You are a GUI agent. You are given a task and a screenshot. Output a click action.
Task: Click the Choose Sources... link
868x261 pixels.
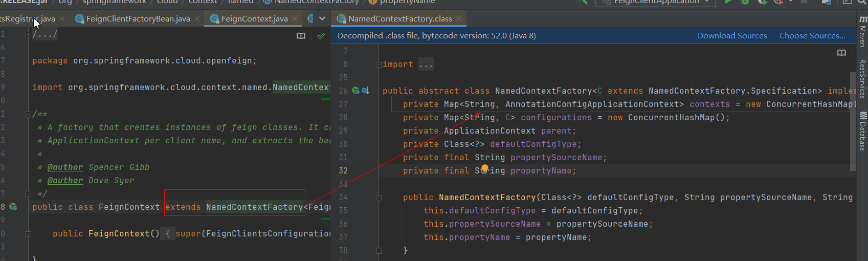[812, 36]
